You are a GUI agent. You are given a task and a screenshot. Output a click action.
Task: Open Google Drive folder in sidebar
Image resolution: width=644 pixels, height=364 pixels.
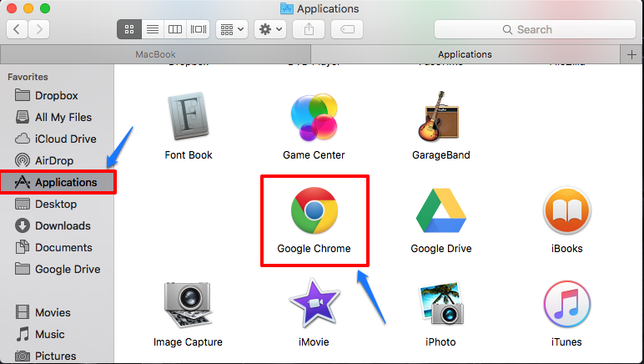click(x=57, y=269)
